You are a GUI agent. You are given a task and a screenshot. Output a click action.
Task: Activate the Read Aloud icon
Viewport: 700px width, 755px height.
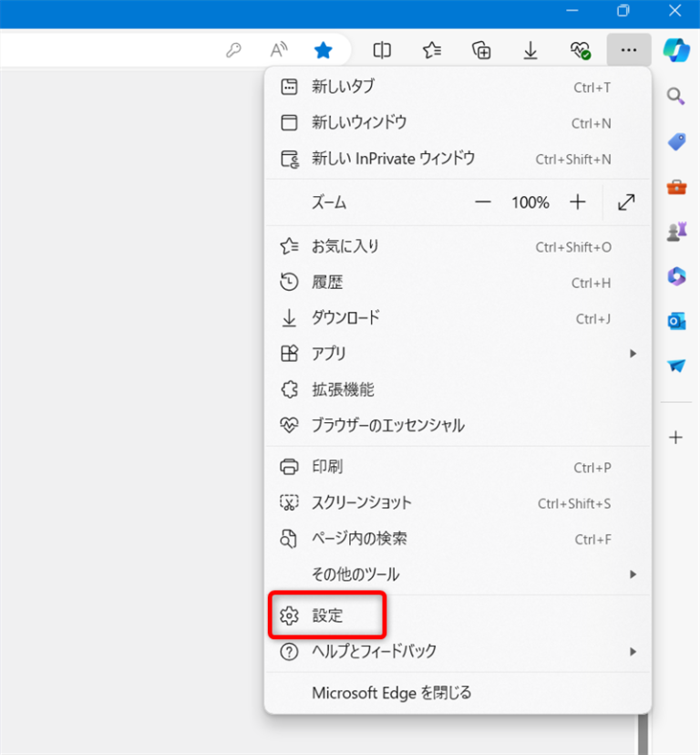[279, 49]
